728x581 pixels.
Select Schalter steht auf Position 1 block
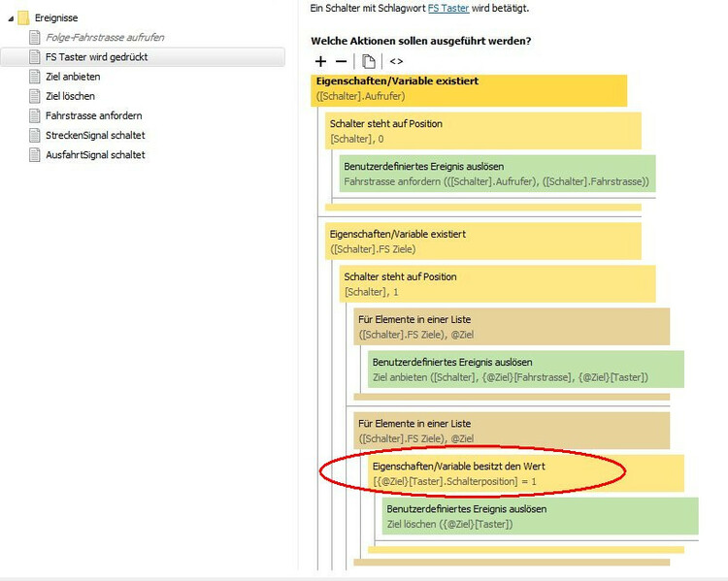coord(497,284)
